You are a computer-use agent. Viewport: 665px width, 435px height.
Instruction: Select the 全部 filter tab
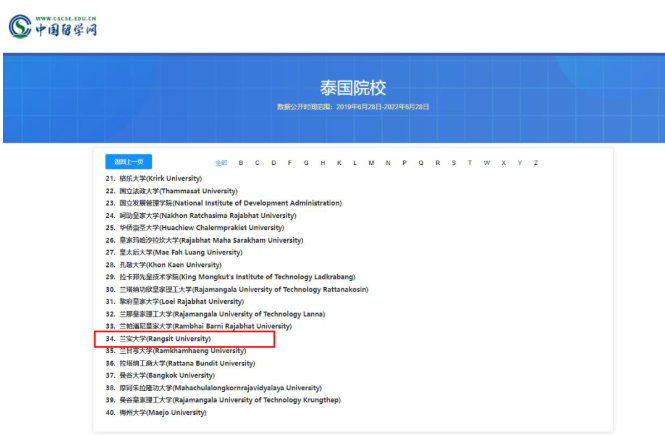click(x=221, y=163)
